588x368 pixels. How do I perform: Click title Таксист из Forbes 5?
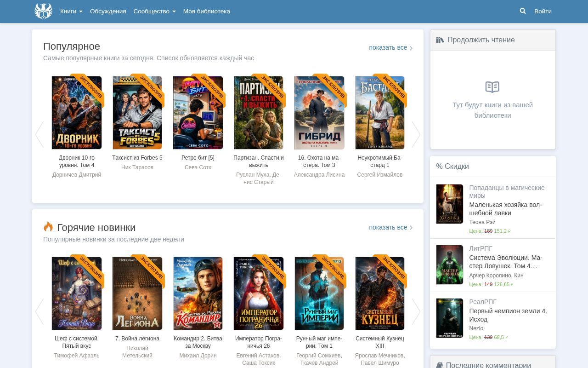pyautogui.click(x=137, y=158)
